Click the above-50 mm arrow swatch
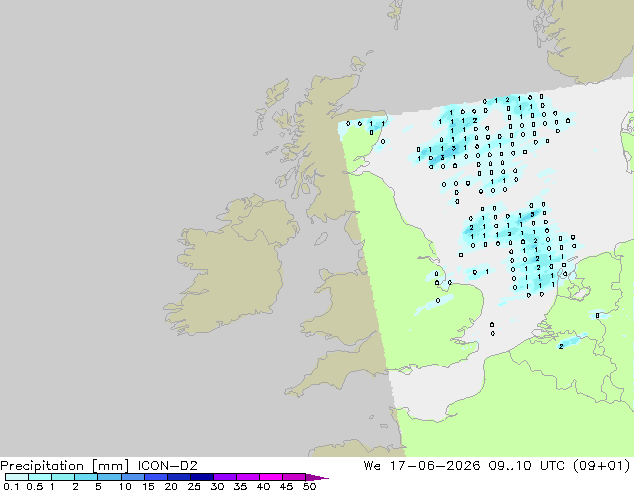This screenshot has height=490, width=634. click(317, 477)
